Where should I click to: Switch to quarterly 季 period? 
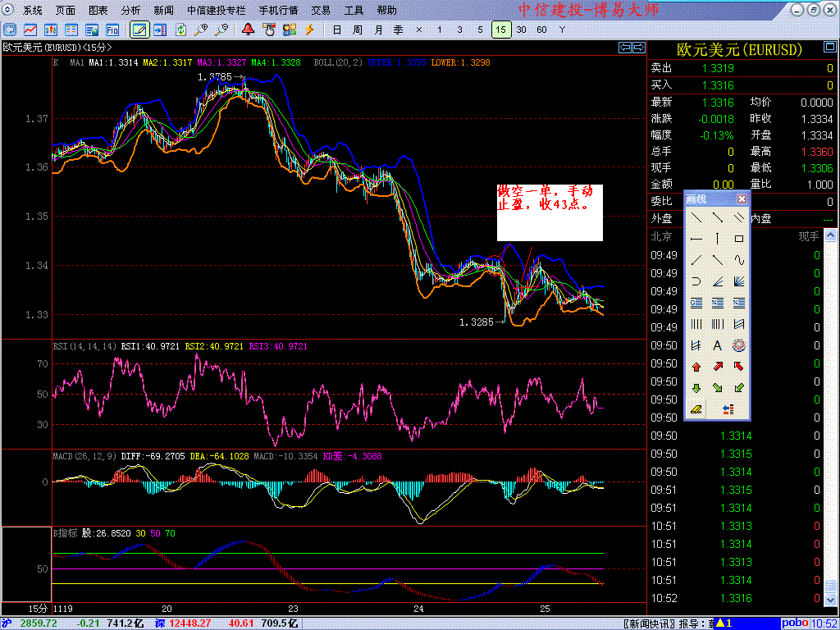399,30
